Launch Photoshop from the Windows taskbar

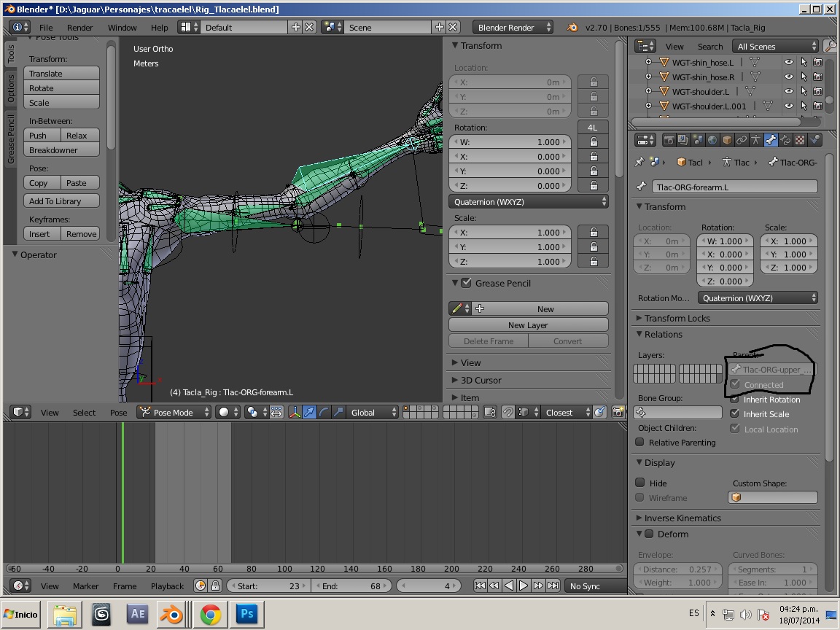pos(246,615)
